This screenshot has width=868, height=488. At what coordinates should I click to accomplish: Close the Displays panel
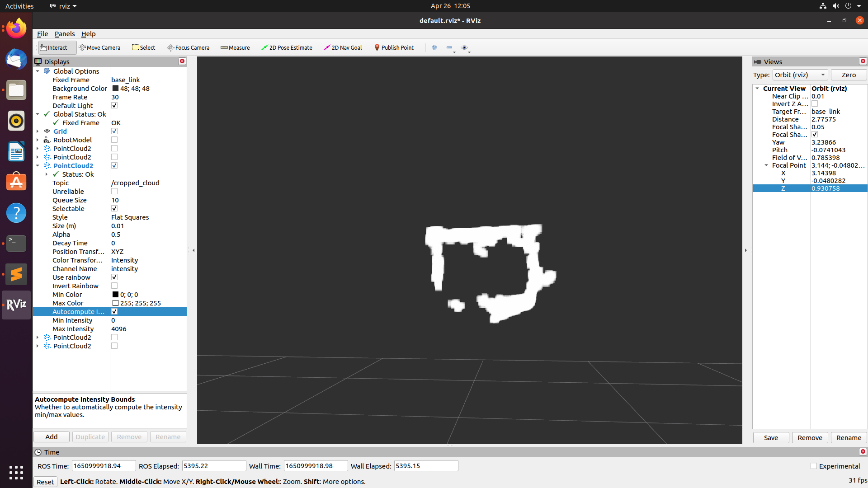click(x=182, y=61)
